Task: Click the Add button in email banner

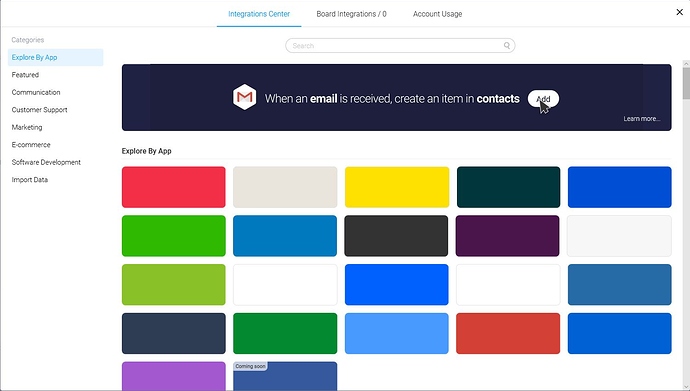Action: (543, 99)
